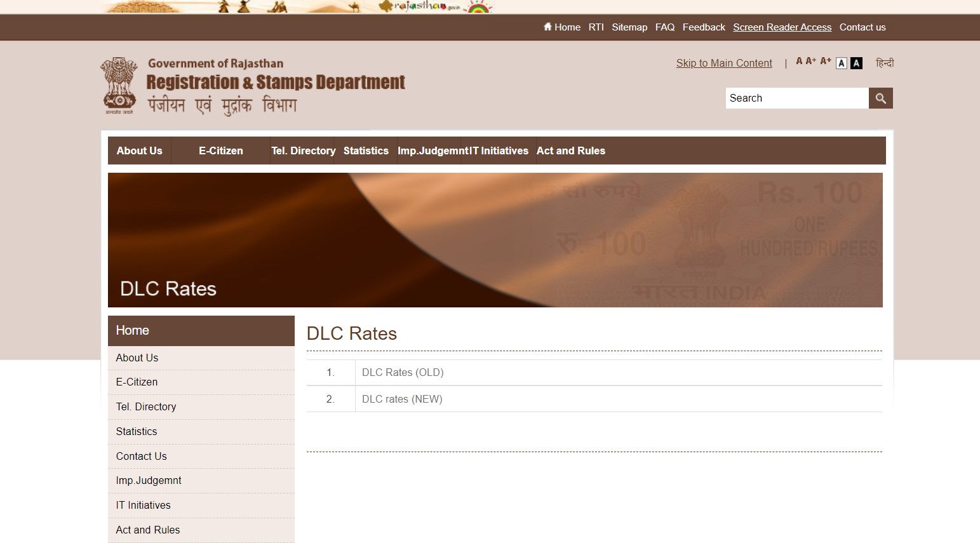The image size is (980, 543).
Task: Click the search magnifier icon
Action: click(x=880, y=98)
